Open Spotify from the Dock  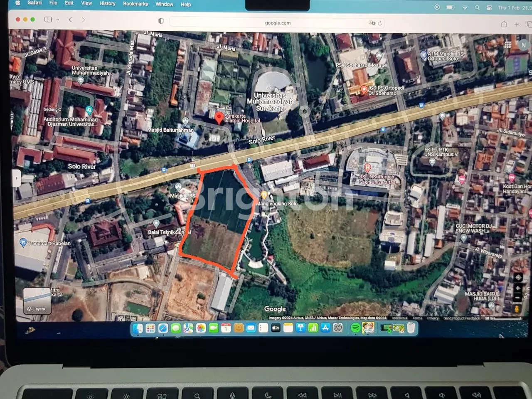355,328
